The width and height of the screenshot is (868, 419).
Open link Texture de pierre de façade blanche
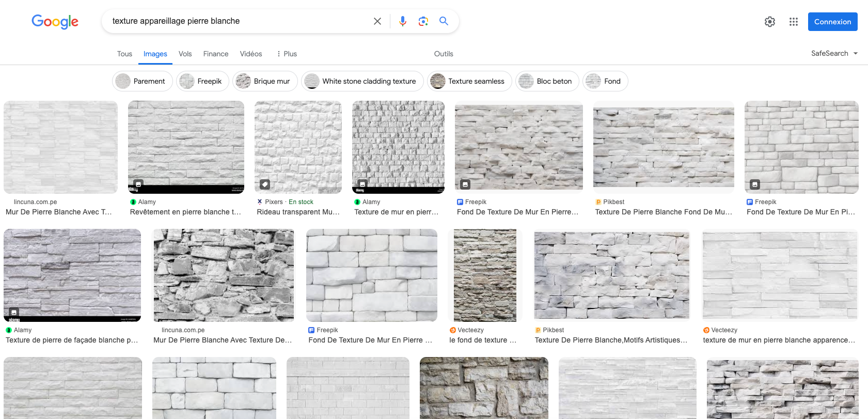click(x=72, y=340)
